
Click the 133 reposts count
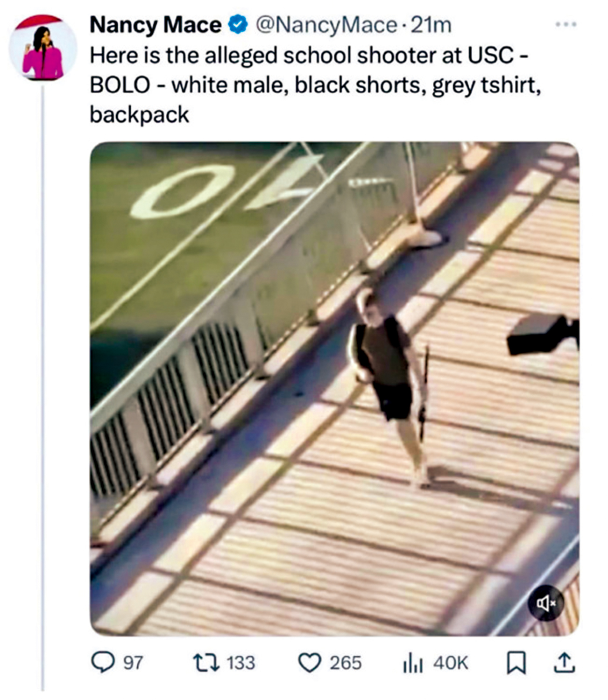tap(240, 663)
